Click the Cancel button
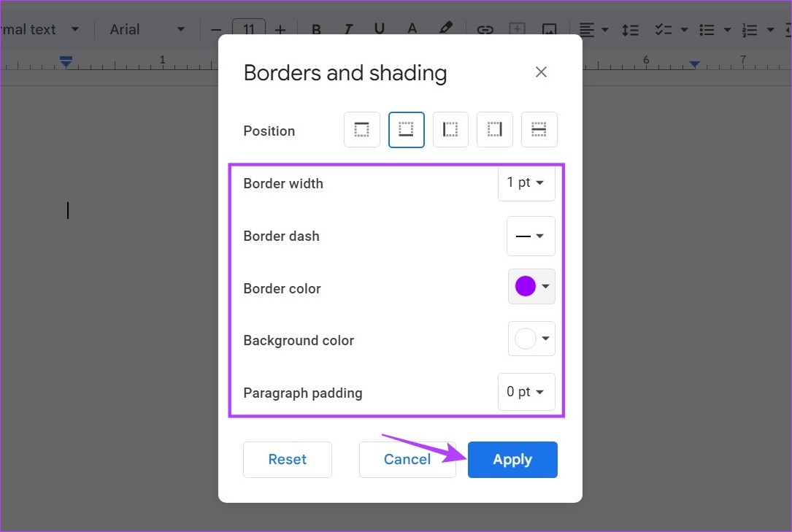 407,459
